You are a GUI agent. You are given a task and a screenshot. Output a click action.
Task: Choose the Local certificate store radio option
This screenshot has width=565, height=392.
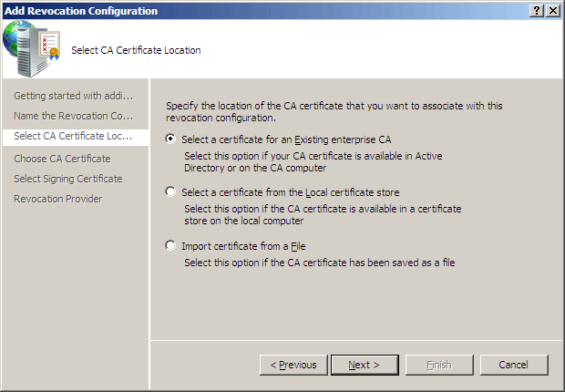[x=170, y=191]
